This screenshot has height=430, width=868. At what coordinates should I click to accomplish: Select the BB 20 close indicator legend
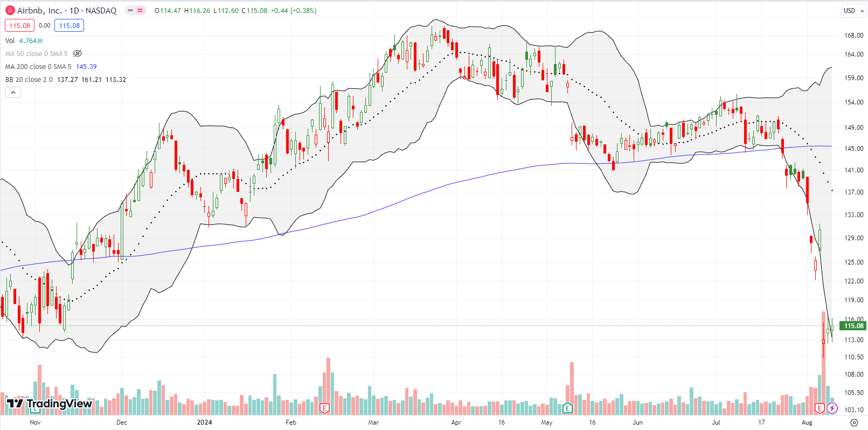click(x=29, y=79)
